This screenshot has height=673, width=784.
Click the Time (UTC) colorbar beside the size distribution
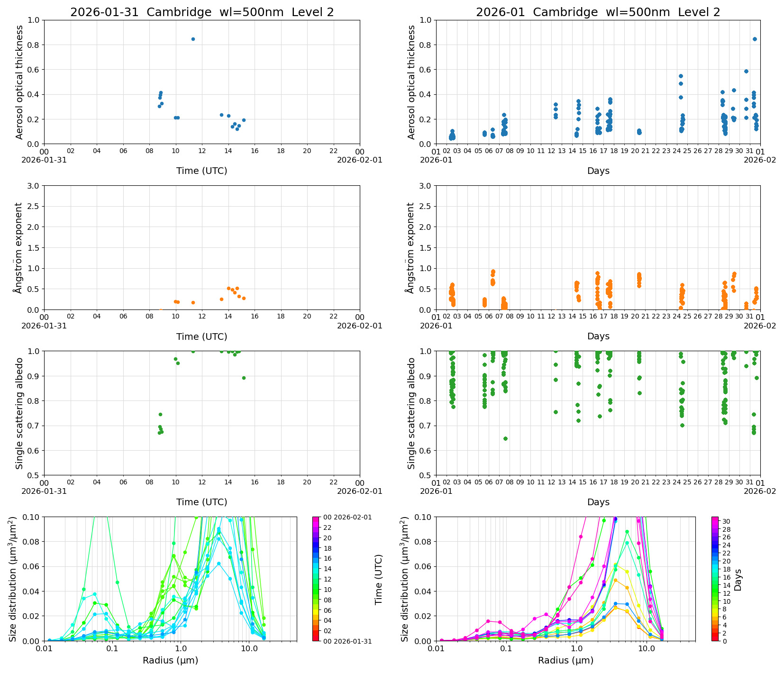pos(317,578)
